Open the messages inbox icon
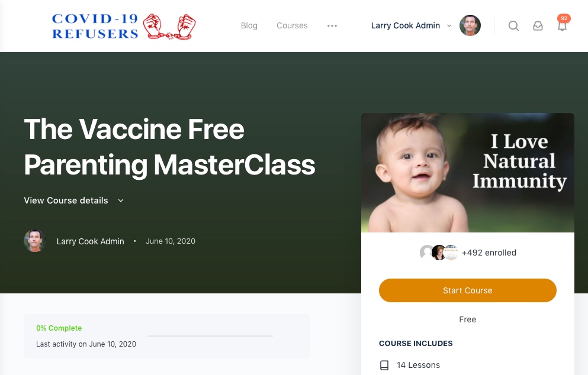Screen dimensions: 588x375 (538, 26)
